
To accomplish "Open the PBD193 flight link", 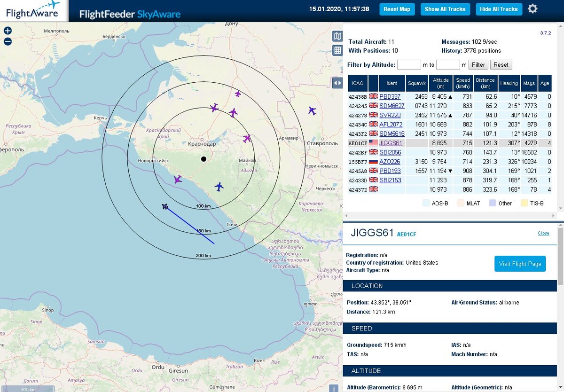I will click(390, 171).
